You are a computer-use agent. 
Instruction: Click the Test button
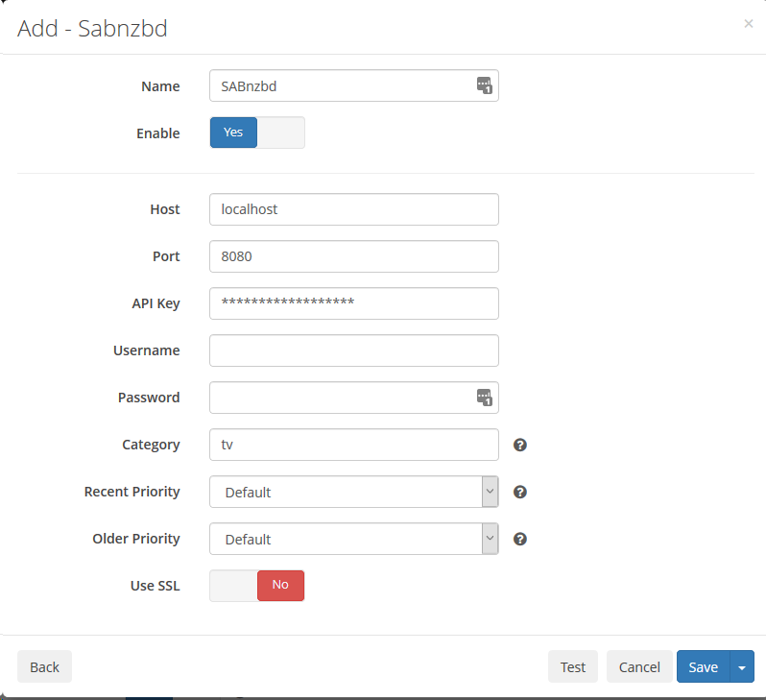(x=572, y=666)
